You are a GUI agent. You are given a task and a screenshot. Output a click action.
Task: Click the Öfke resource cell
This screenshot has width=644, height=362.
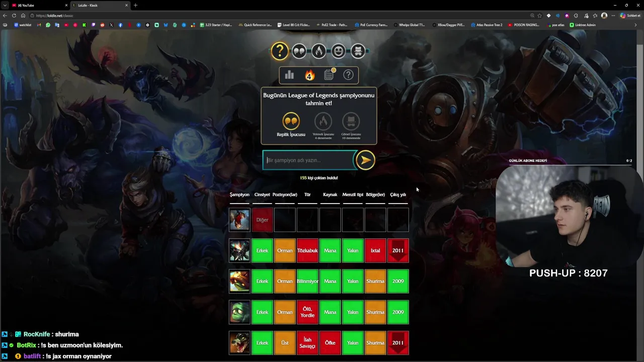pyautogui.click(x=330, y=343)
